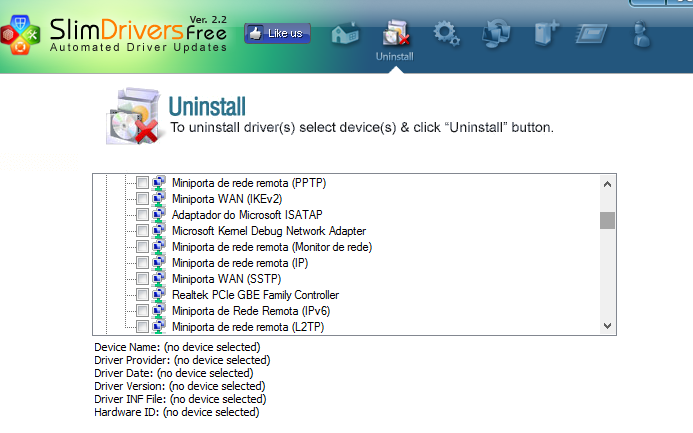Click the network icon beside Microsoft ISATAP adapter
This screenshot has height=433, width=693.
click(x=159, y=214)
